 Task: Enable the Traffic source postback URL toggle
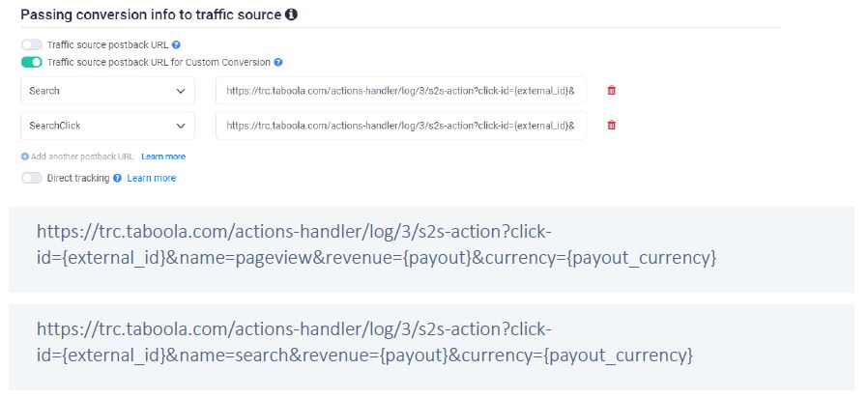pos(32,44)
